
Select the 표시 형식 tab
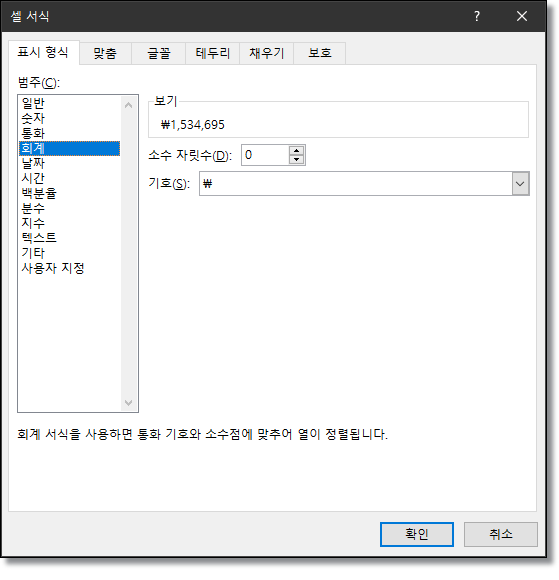[x=43, y=52]
